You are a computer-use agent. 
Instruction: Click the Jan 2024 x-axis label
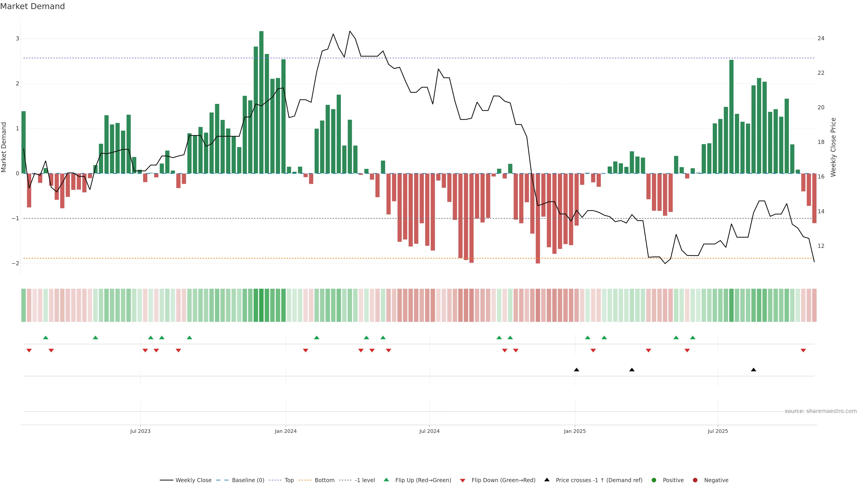point(285,431)
